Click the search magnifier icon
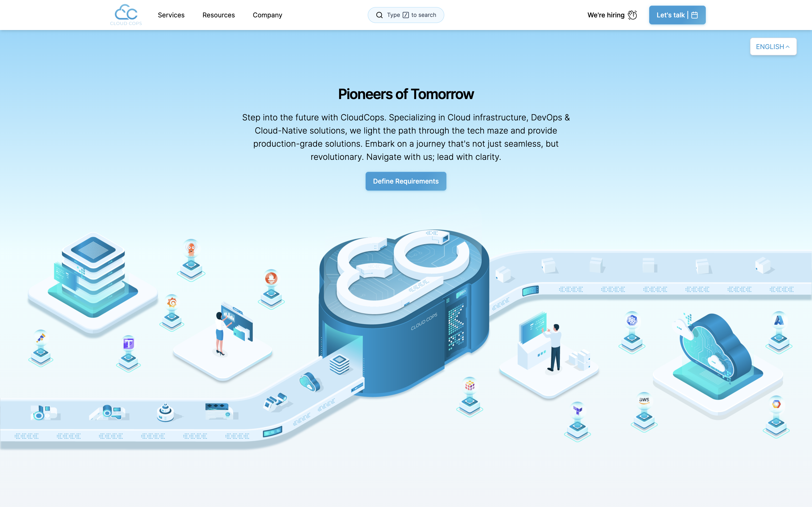This screenshot has height=507, width=812. tap(379, 15)
